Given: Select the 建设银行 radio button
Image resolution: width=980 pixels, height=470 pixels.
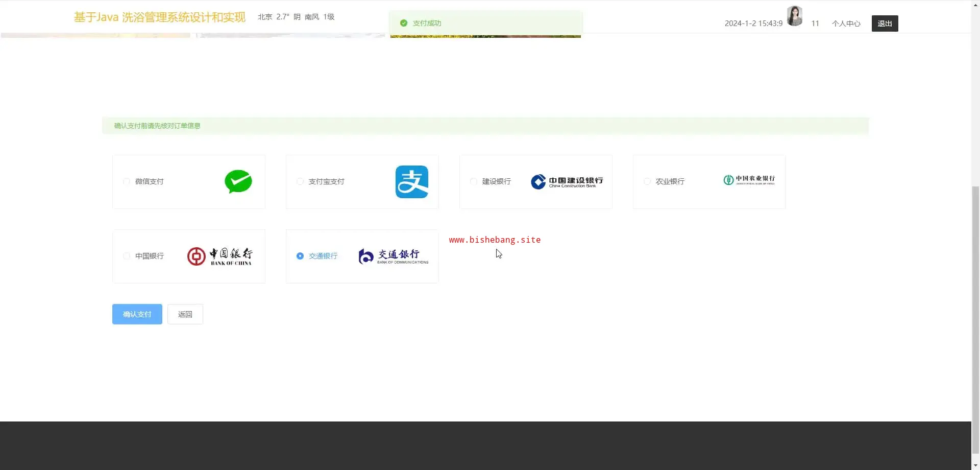Looking at the screenshot, I should click(x=474, y=181).
